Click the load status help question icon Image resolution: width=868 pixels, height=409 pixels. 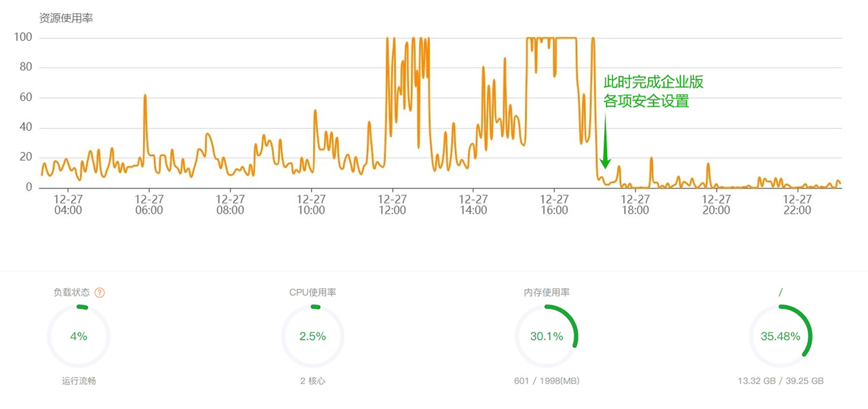point(100,293)
